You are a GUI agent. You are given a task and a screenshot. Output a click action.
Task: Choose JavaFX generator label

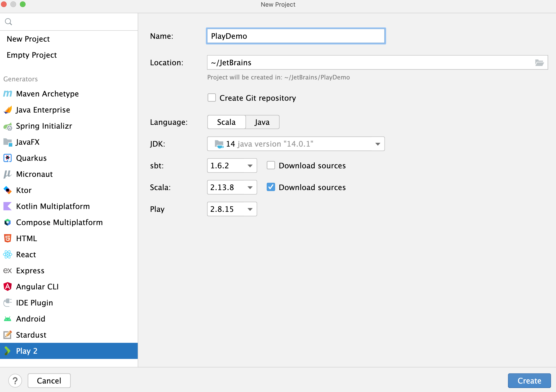[28, 142]
